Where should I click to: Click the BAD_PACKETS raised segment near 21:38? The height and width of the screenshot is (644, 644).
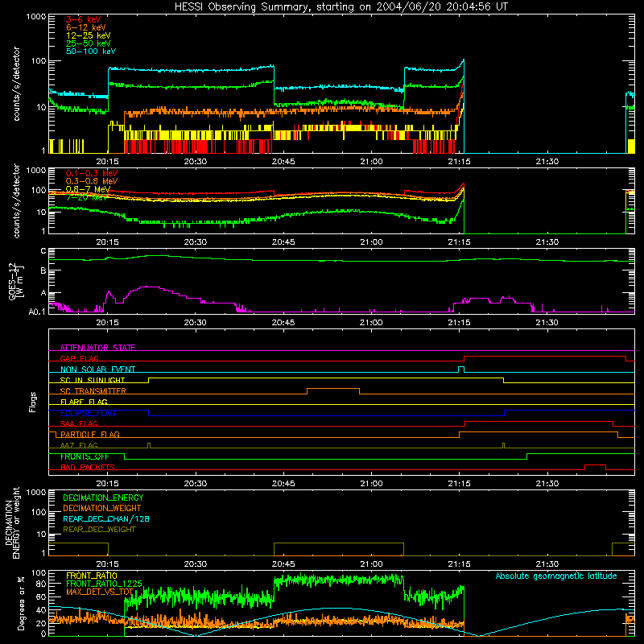(595, 465)
